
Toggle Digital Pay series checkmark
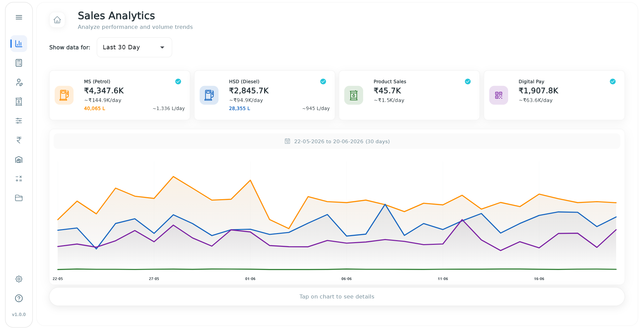pyautogui.click(x=613, y=81)
